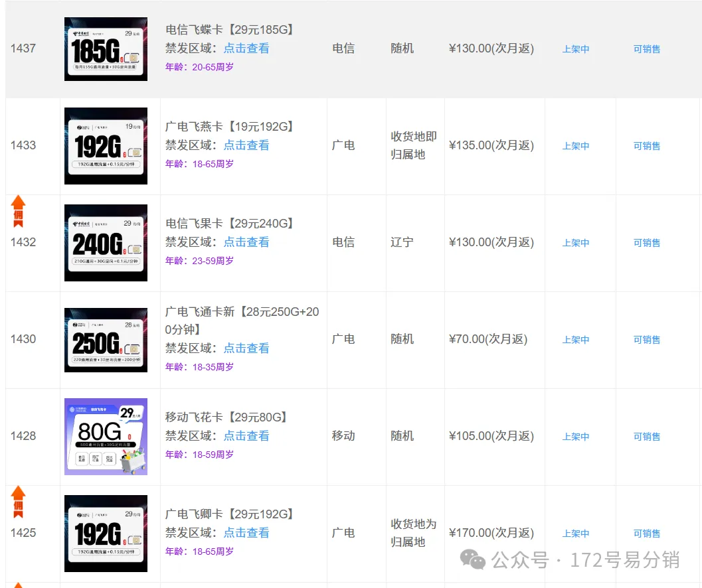View restricted regions for 广电飞燕卡
Screen dimensions: 702x588
246,145
